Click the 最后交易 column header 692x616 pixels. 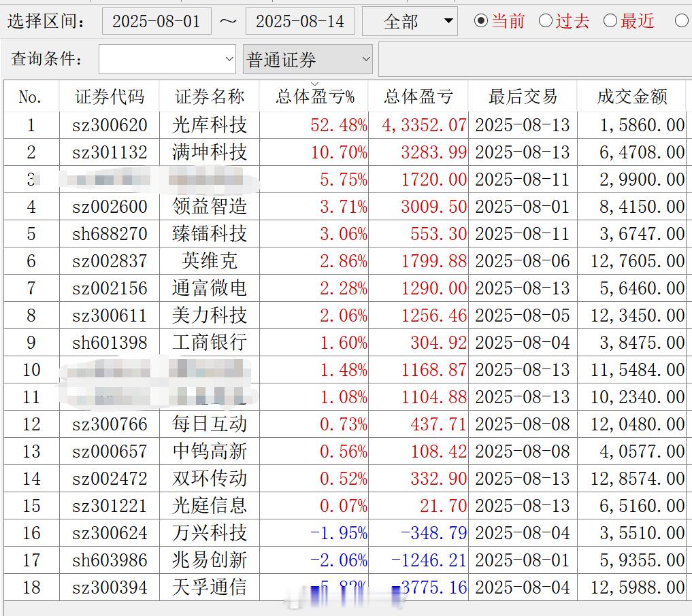tap(523, 97)
